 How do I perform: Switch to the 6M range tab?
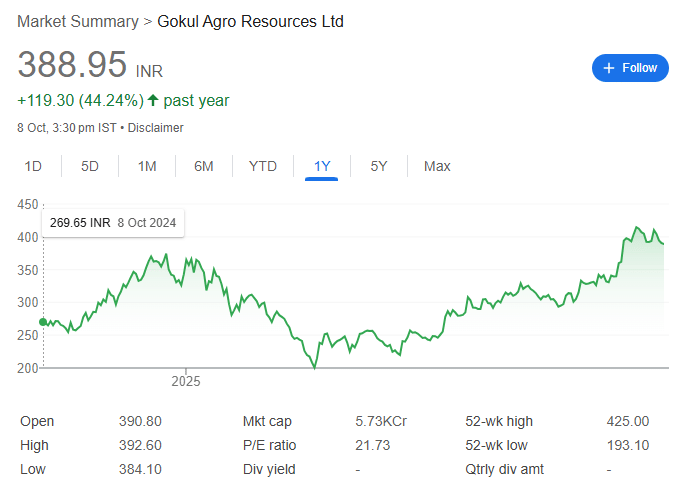click(x=204, y=166)
